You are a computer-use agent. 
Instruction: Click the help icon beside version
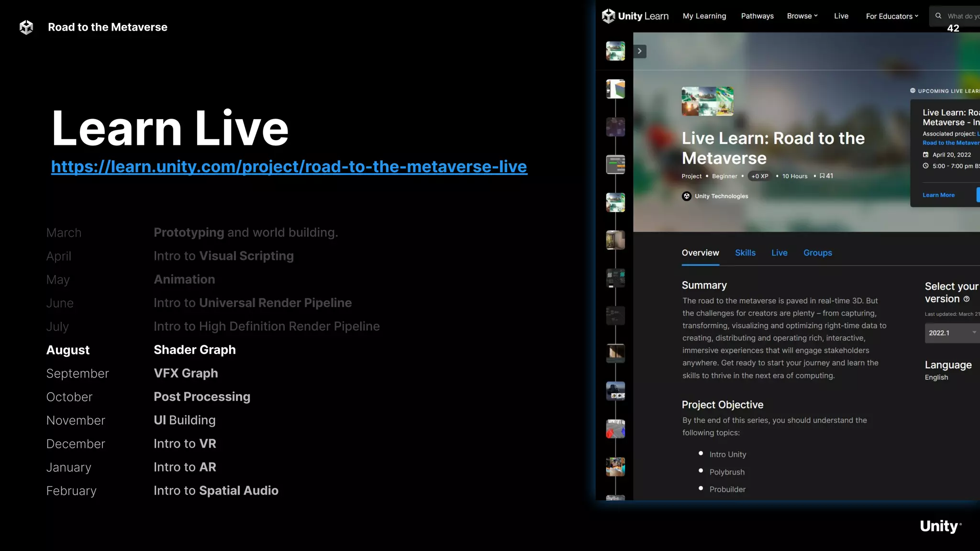967,299
